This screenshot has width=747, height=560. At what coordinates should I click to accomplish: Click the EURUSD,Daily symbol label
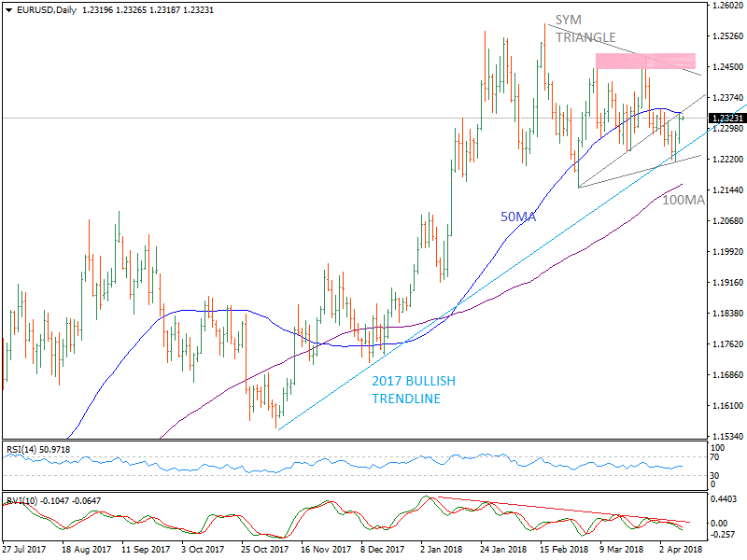tap(45, 7)
